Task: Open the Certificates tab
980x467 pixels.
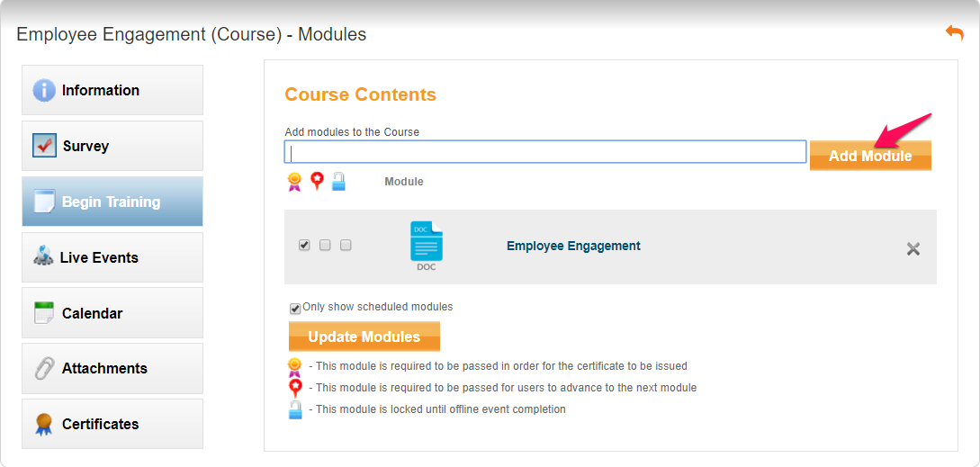Action: (112, 424)
